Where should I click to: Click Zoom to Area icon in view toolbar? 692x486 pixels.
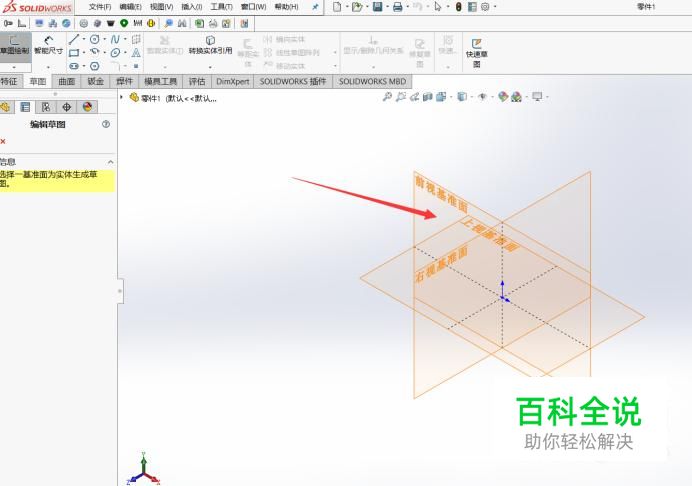(401, 97)
